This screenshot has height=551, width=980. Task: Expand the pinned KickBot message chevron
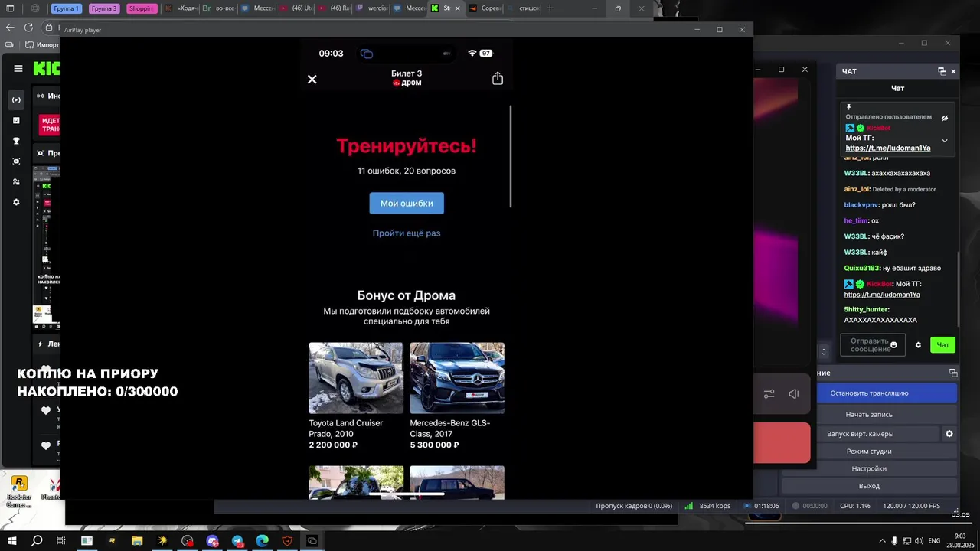[x=945, y=141]
